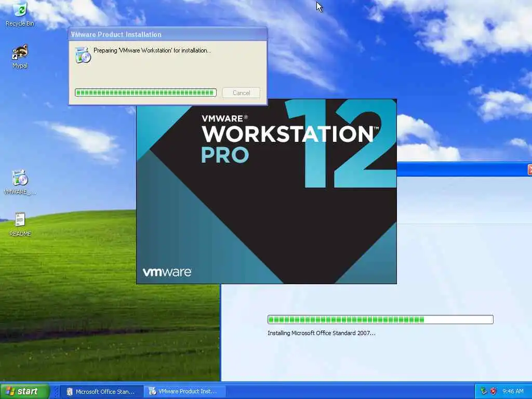
Task: Click the vmware logo on the splash screen
Action: pyautogui.click(x=167, y=272)
